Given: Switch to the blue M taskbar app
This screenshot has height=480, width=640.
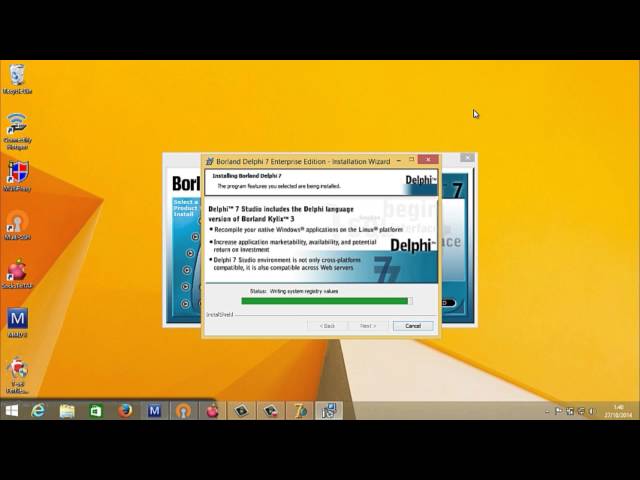Looking at the screenshot, I should tap(154, 411).
